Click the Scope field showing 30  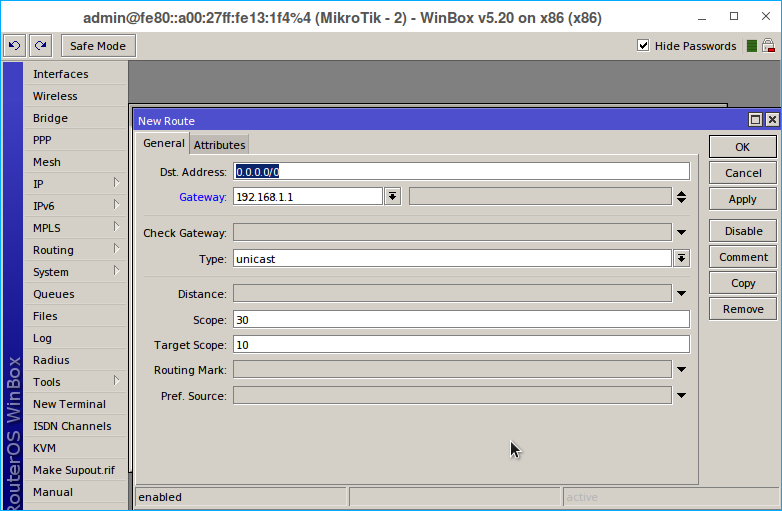coord(461,320)
